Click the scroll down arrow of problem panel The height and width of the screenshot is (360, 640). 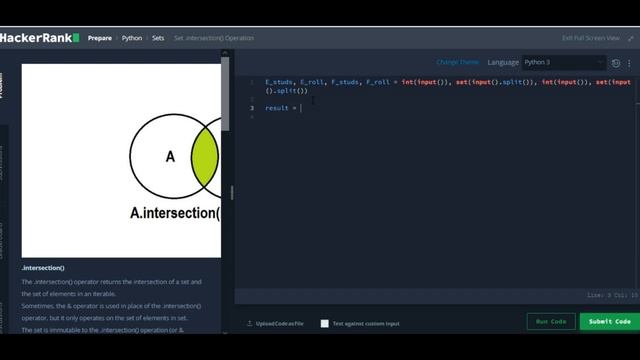tap(225, 332)
